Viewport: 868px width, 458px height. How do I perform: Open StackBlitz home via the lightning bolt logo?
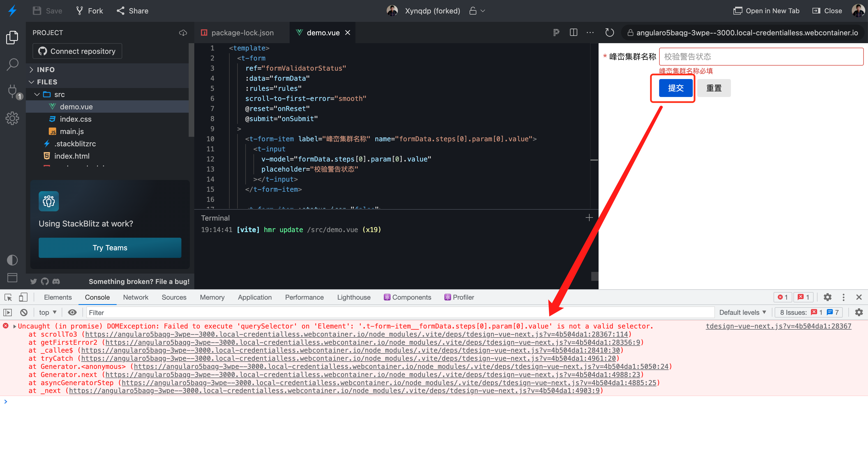[x=12, y=10]
